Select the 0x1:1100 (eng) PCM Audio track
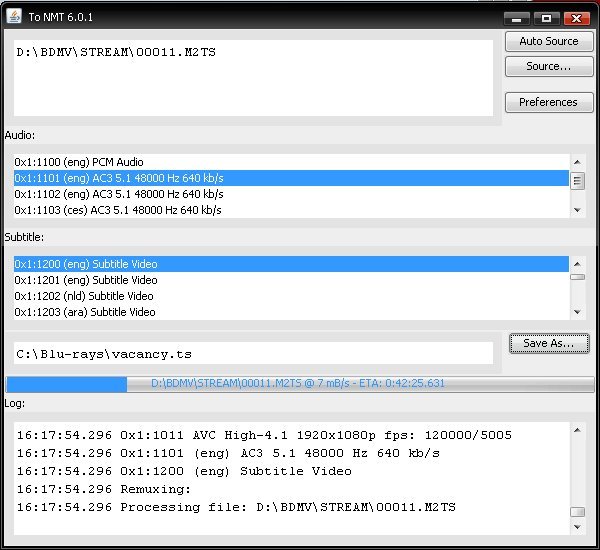Viewport: 600px width, 550px height. click(x=291, y=162)
